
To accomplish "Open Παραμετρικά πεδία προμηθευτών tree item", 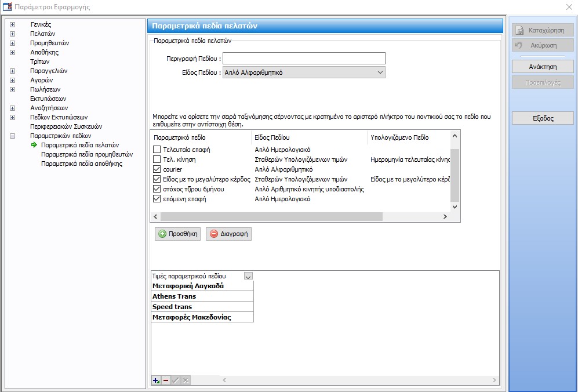I will 87,154.
